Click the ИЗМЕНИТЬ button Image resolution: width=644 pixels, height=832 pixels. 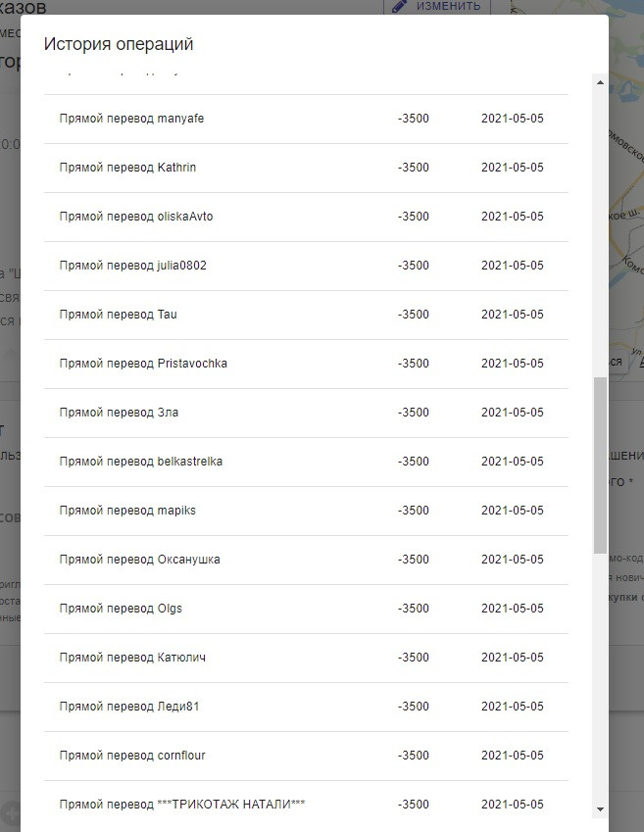tap(437, 7)
